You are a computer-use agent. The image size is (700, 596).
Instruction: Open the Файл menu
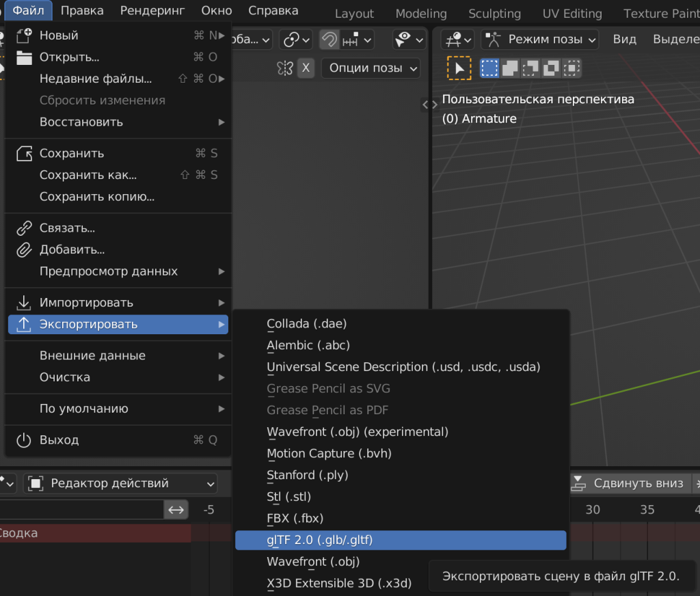click(28, 10)
